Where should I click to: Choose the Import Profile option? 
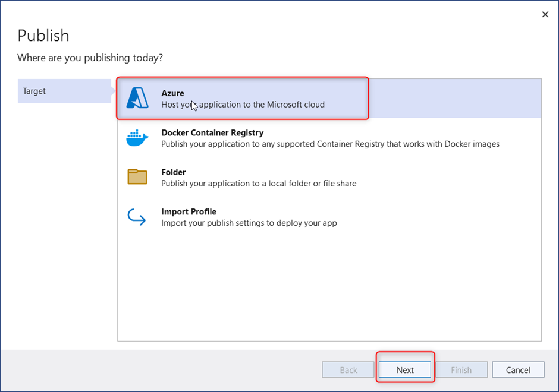pos(329,217)
